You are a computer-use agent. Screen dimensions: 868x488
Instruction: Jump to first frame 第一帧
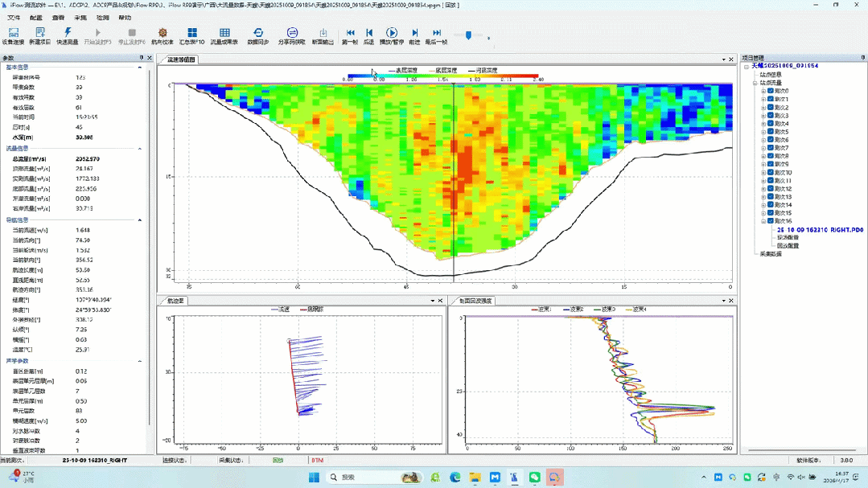(350, 33)
